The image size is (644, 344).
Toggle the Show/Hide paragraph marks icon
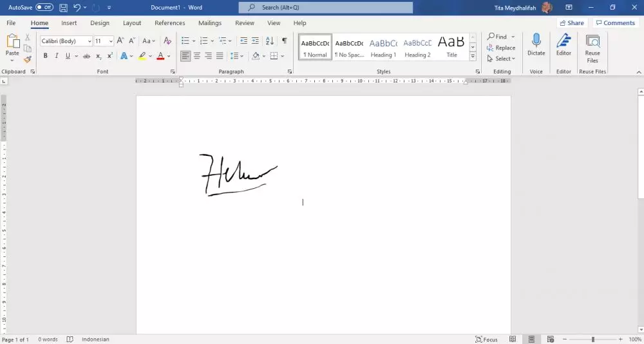pos(284,41)
